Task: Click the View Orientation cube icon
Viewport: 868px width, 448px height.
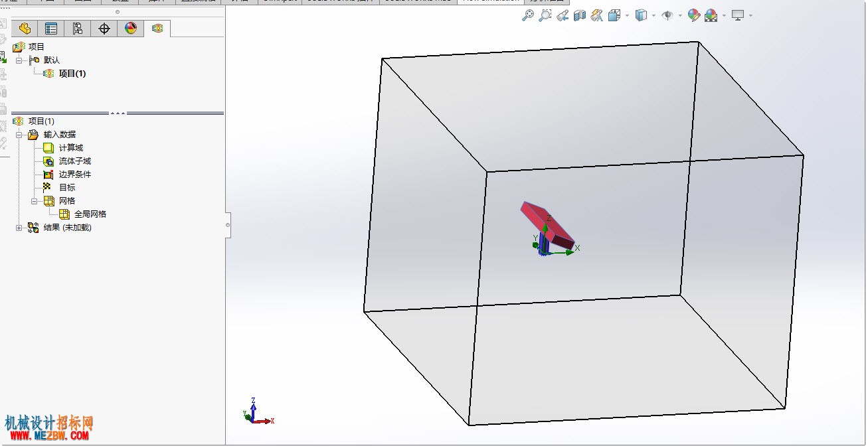Action: click(x=614, y=15)
